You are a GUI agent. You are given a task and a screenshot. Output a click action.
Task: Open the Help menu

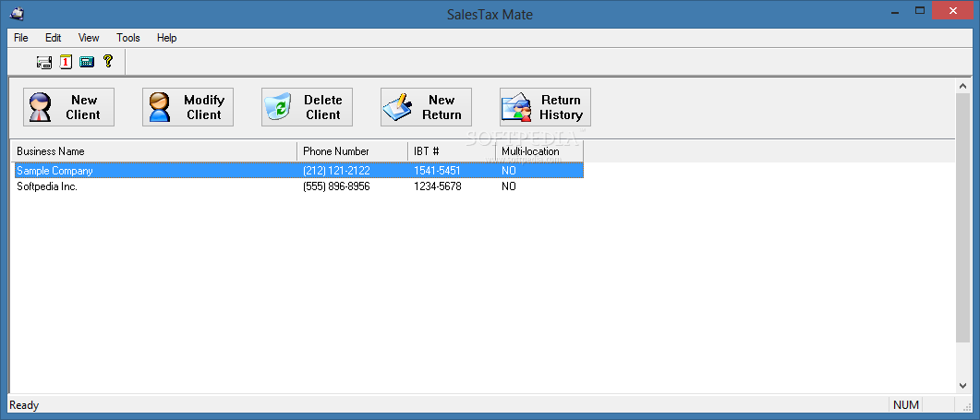(x=167, y=38)
